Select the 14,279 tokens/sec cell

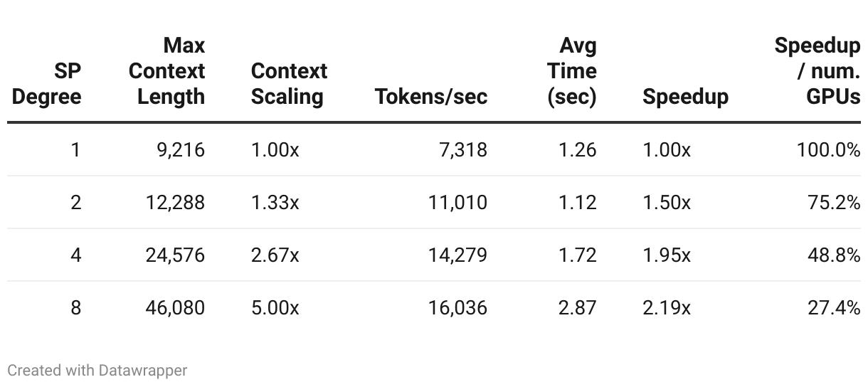coord(457,255)
